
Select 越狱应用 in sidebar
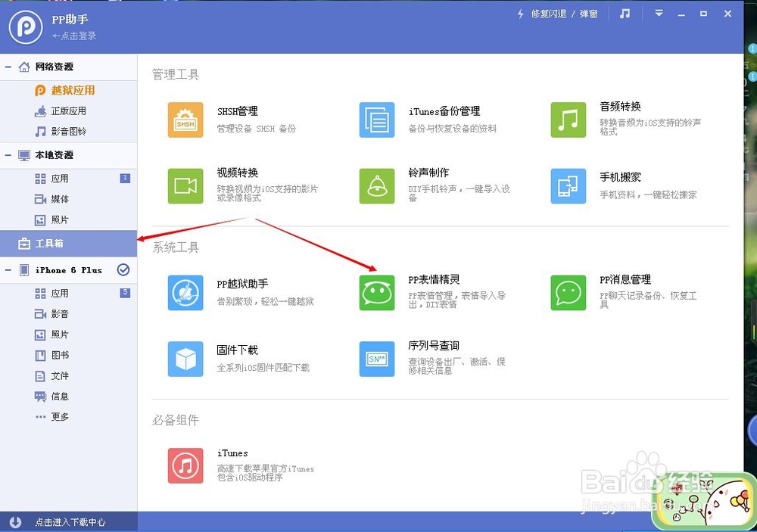(69, 90)
